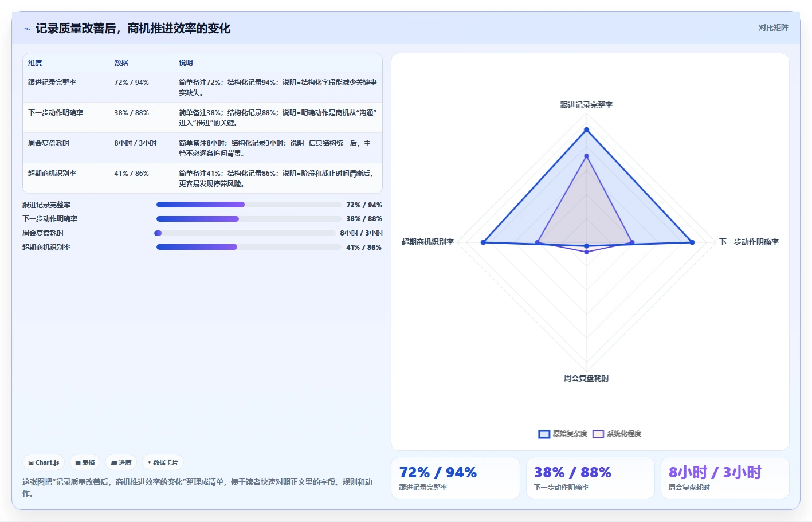Click the 进度 tag chip
This screenshot has height=522, width=812.
coord(121,462)
